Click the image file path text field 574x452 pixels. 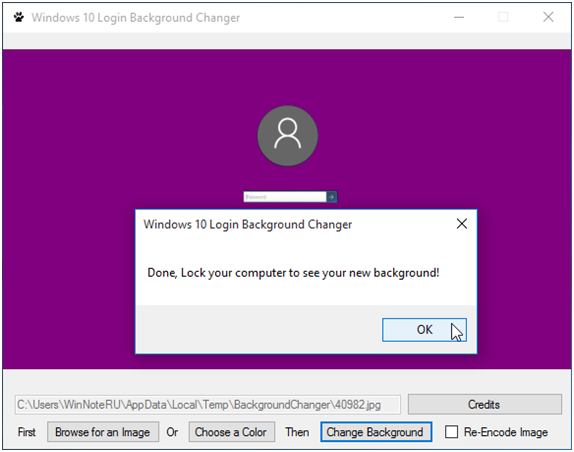point(208,405)
